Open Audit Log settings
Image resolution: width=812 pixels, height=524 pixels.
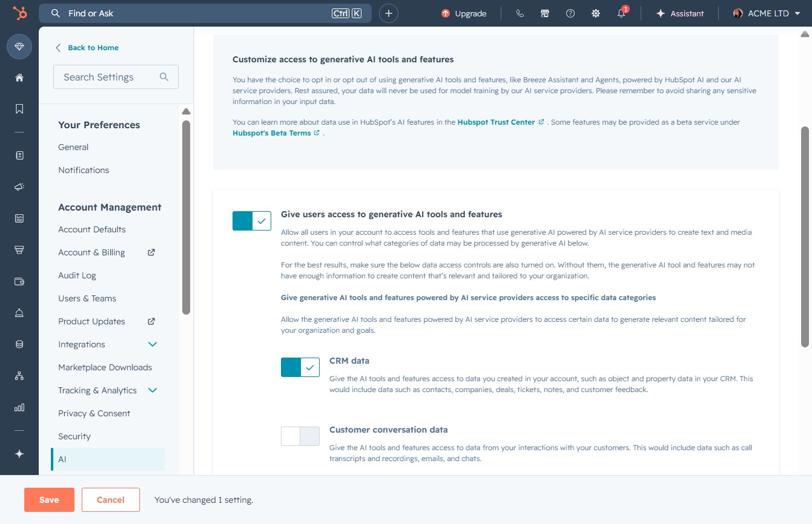coord(77,275)
